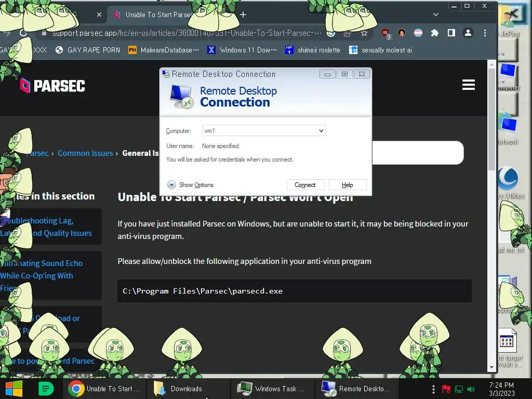Image resolution: width=532 pixels, height=399 pixels.
Task: Open Windows 11 Dow… bookmark
Action: tap(242, 50)
